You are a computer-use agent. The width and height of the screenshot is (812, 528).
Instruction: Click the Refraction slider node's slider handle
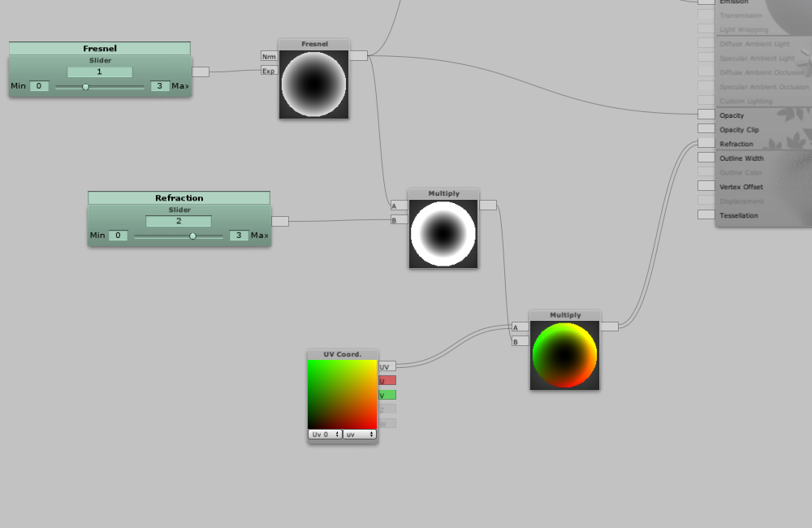(x=192, y=236)
